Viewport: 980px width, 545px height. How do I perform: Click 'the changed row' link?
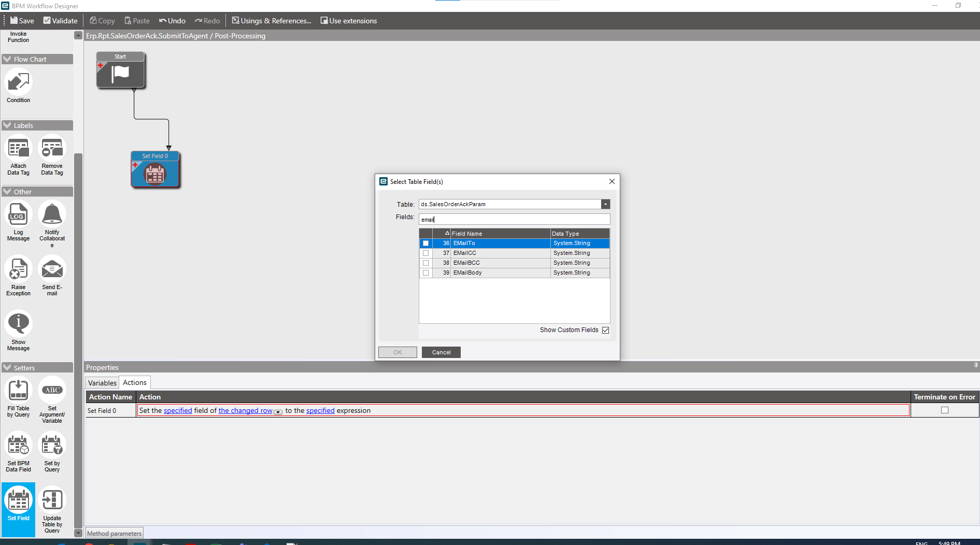click(246, 410)
